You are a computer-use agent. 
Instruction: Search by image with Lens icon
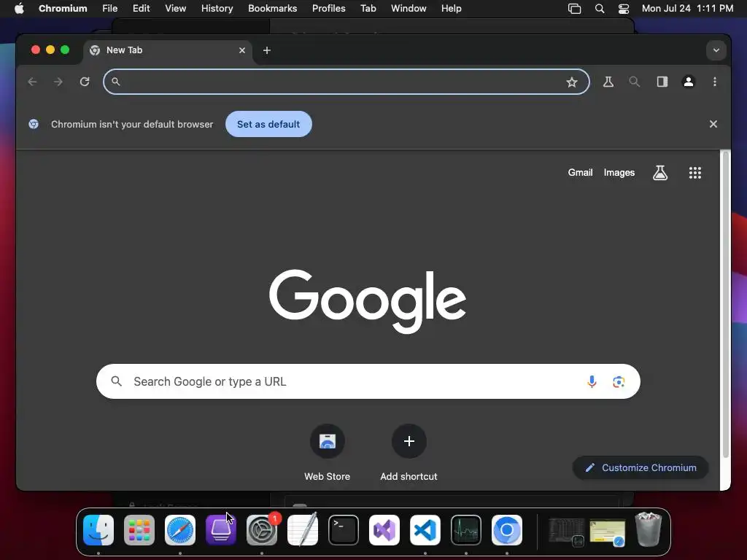tap(619, 381)
